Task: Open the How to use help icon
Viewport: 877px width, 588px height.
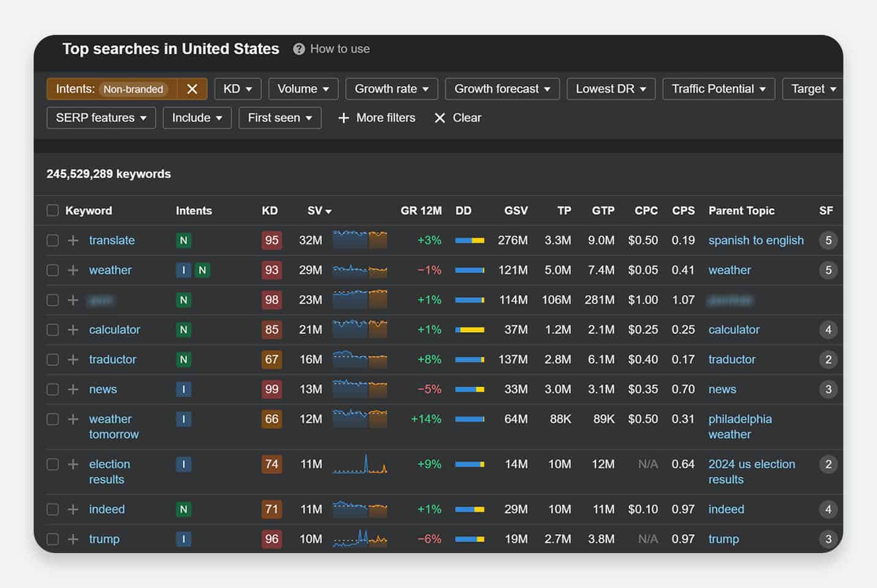Action: (299, 49)
